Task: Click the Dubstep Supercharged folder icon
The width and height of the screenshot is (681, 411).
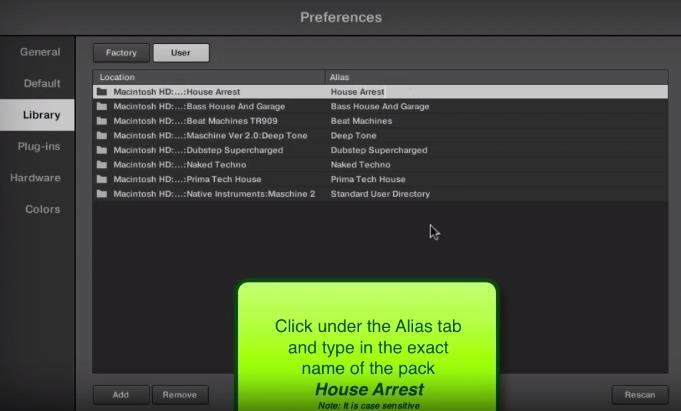Action: (x=102, y=150)
